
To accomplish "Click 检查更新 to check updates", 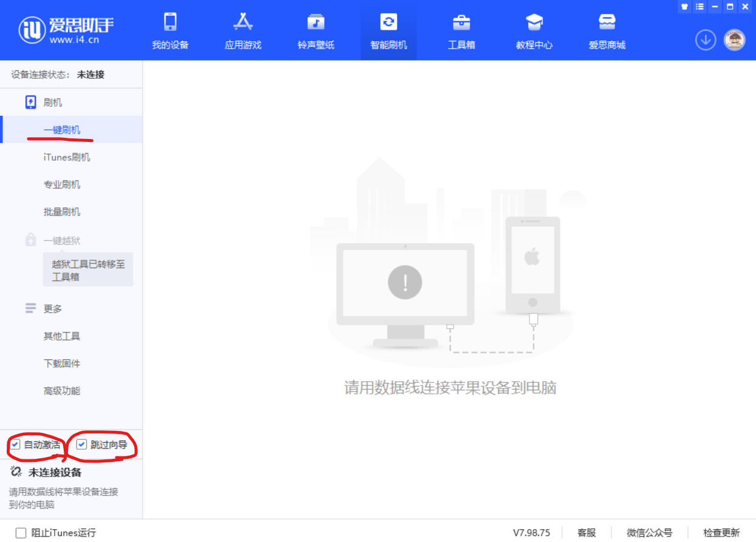I will coord(721,533).
